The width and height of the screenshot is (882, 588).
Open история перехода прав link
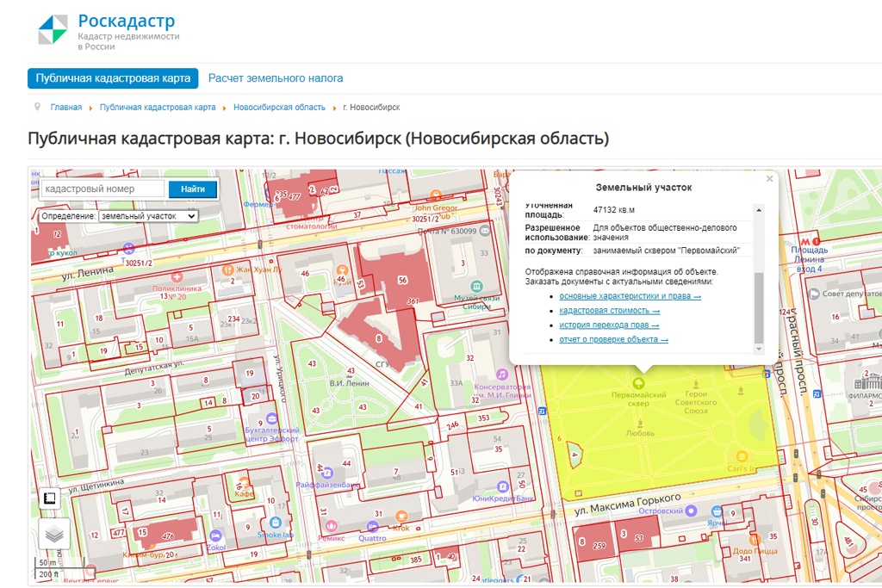609,325
